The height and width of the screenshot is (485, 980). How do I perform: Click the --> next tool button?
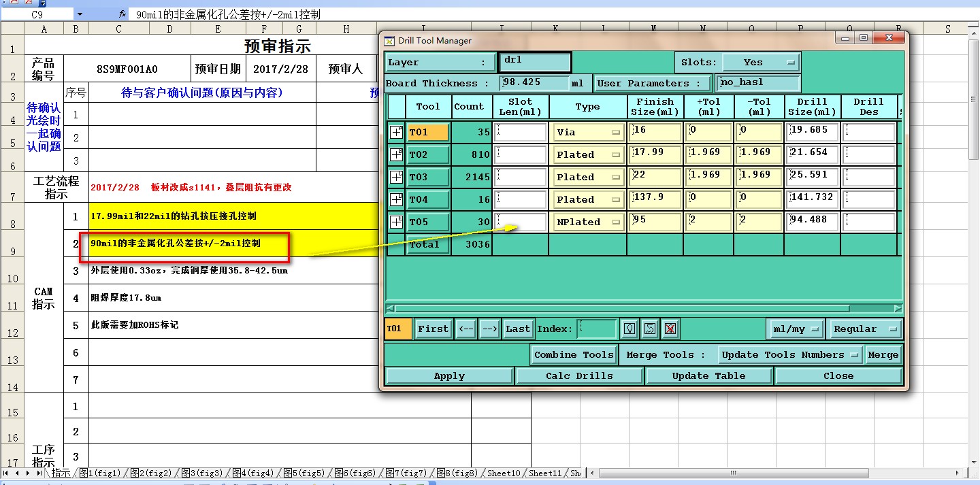point(489,329)
